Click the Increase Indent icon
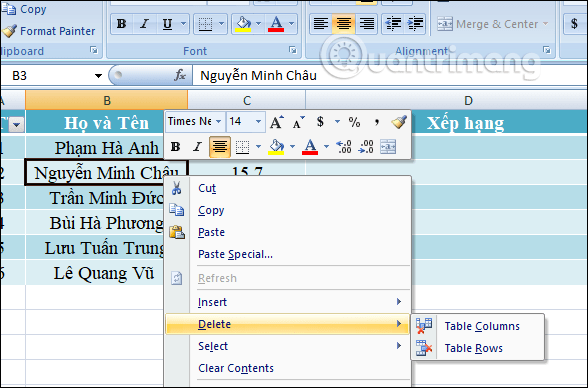The height and width of the screenshot is (388, 588). point(415,24)
